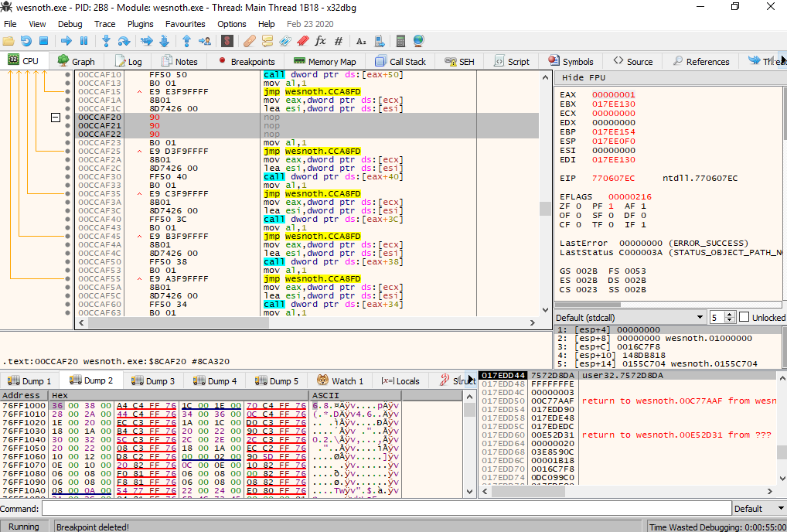Open Intermodular Calls phone icon
This screenshot has width=787, height=532.
(379, 41)
